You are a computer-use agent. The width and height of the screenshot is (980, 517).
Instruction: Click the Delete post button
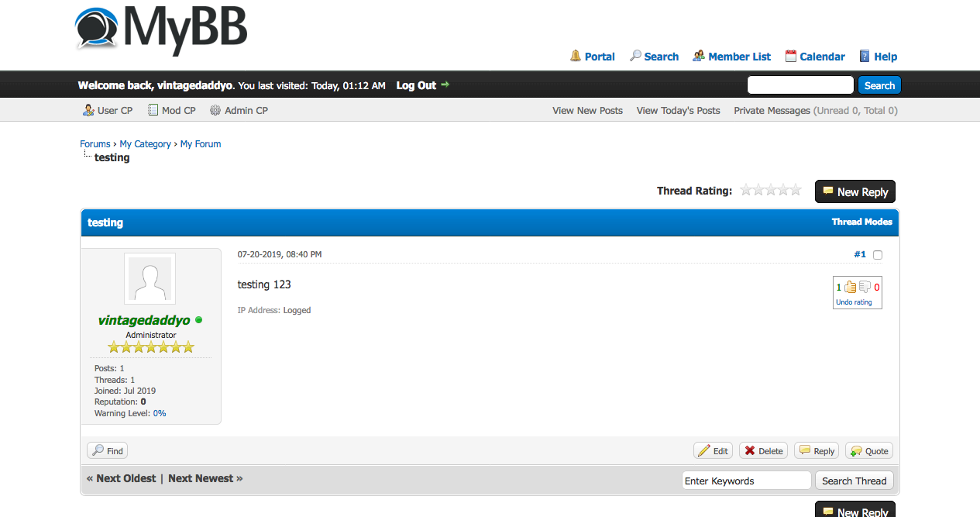763,451
